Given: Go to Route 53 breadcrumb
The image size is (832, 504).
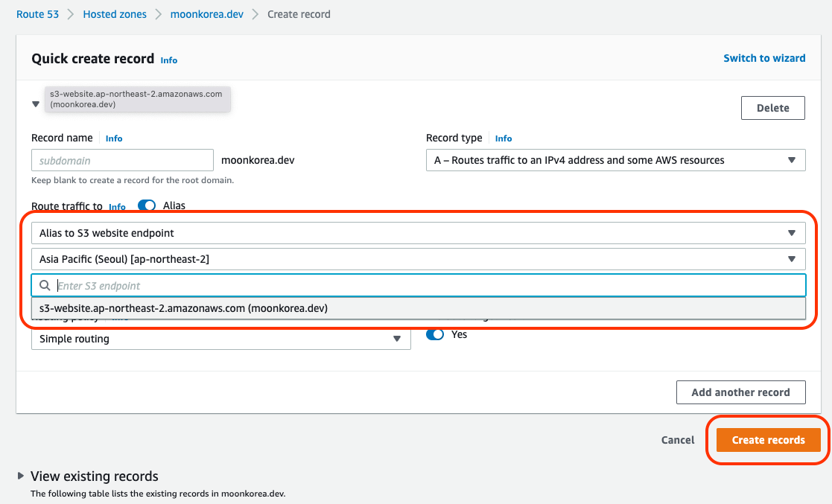Looking at the screenshot, I should tap(37, 14).
